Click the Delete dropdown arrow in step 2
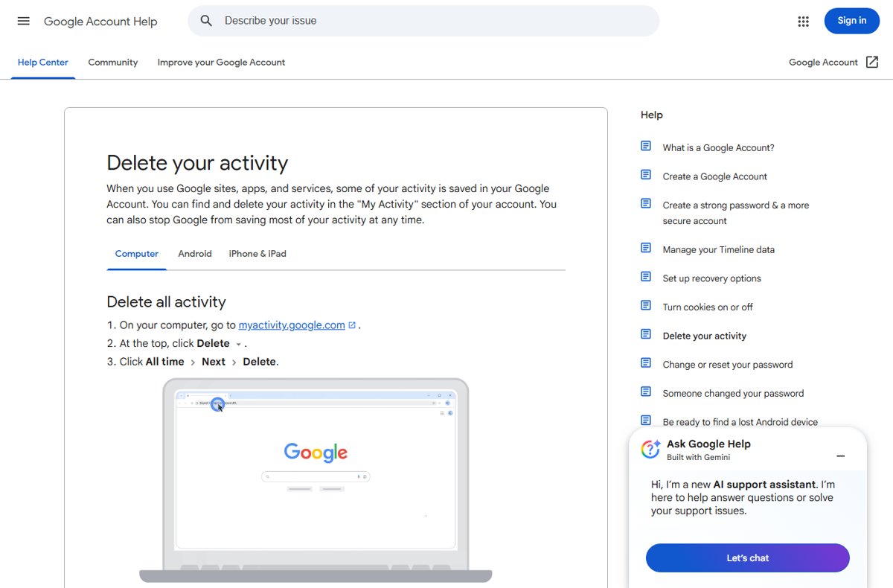 click(238, 345)
